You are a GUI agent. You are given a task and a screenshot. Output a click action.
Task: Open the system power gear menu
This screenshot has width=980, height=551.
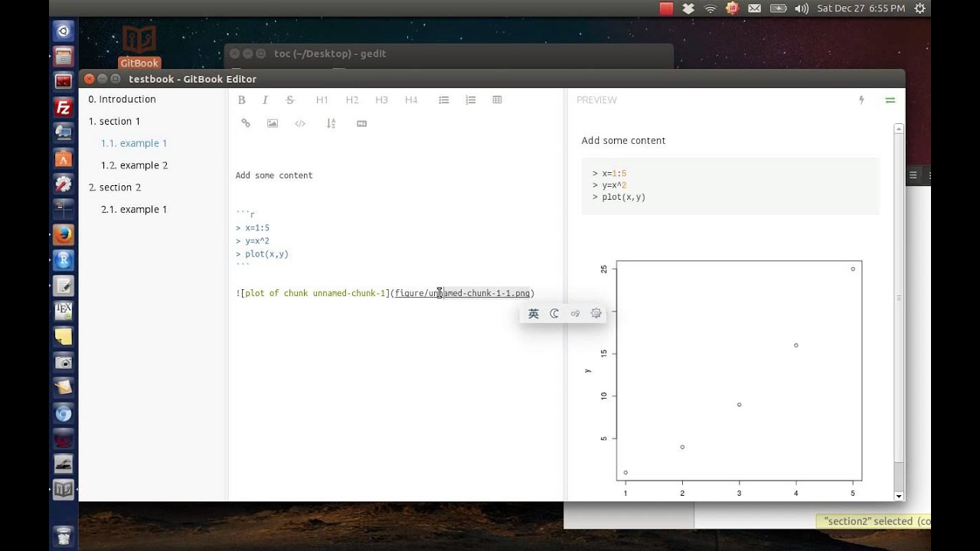point(920,8)
